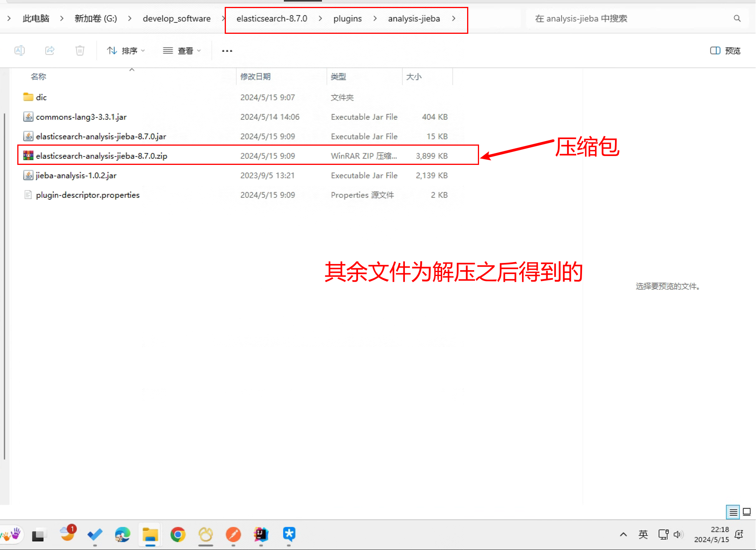
Task: Click the search magnifier icon
Action: click(x=737, y=18)
